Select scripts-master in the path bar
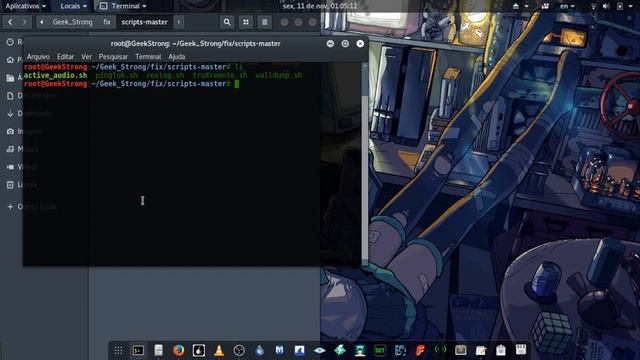The height and width of the screenshot is (360, 640). 144,22
